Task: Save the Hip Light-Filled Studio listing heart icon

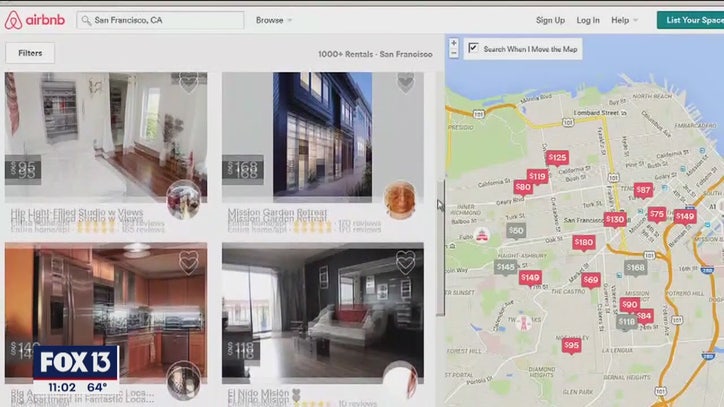Action: [x=188, y=83]
